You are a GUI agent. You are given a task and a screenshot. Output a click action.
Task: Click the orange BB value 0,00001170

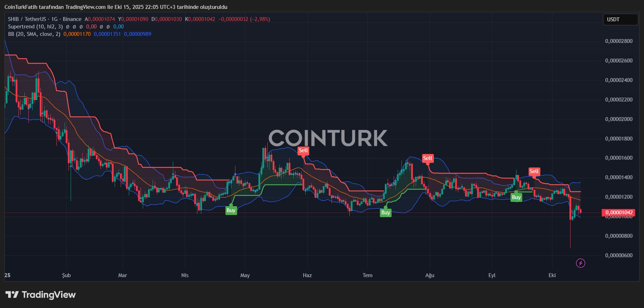point(77,34)
